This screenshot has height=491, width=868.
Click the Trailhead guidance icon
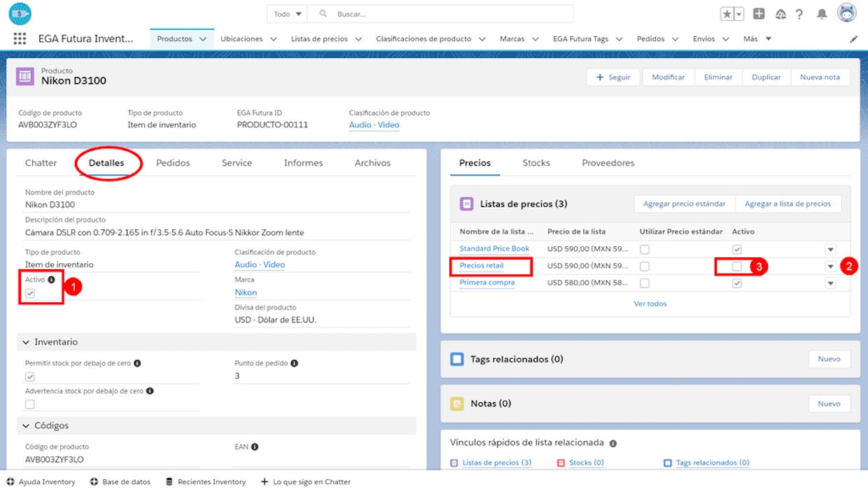click(780, 14)
